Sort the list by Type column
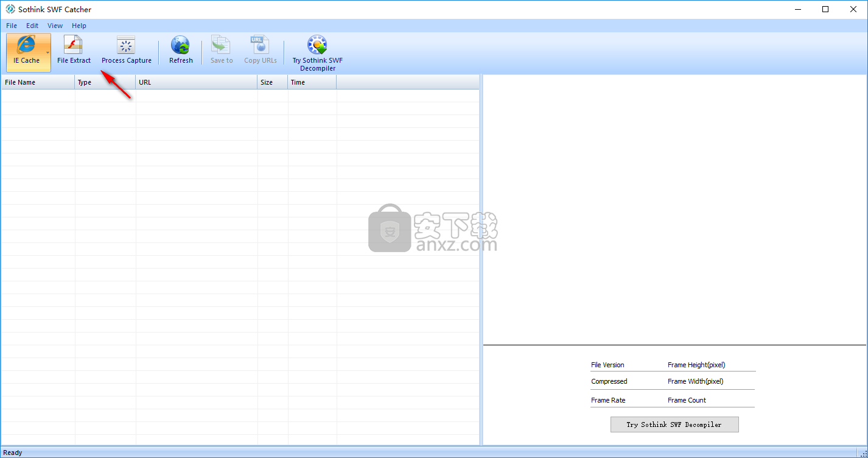Screen dimensions: 868x458 (x=105, y=82)
